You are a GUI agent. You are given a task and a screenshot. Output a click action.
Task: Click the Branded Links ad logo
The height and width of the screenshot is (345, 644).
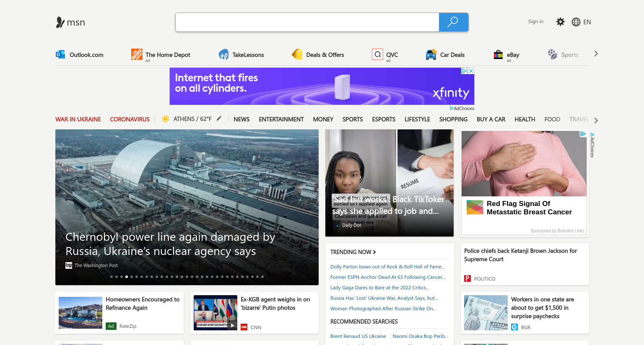tap(475, 207)
